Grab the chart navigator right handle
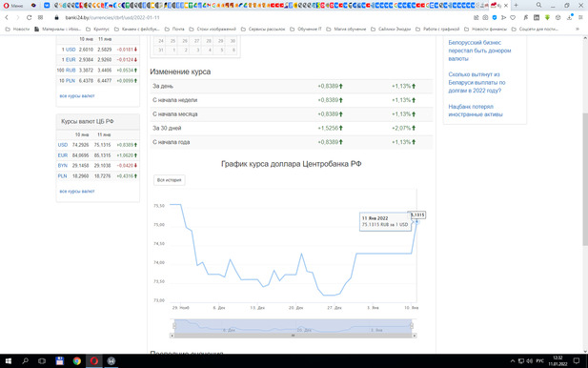This screenshot has width=588, height=368. pos(412,326)
